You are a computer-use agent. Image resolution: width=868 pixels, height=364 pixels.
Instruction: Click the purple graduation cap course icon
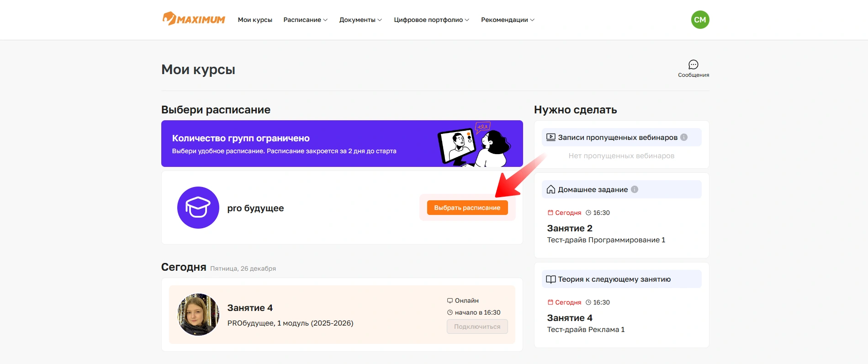tap(198, 208)
